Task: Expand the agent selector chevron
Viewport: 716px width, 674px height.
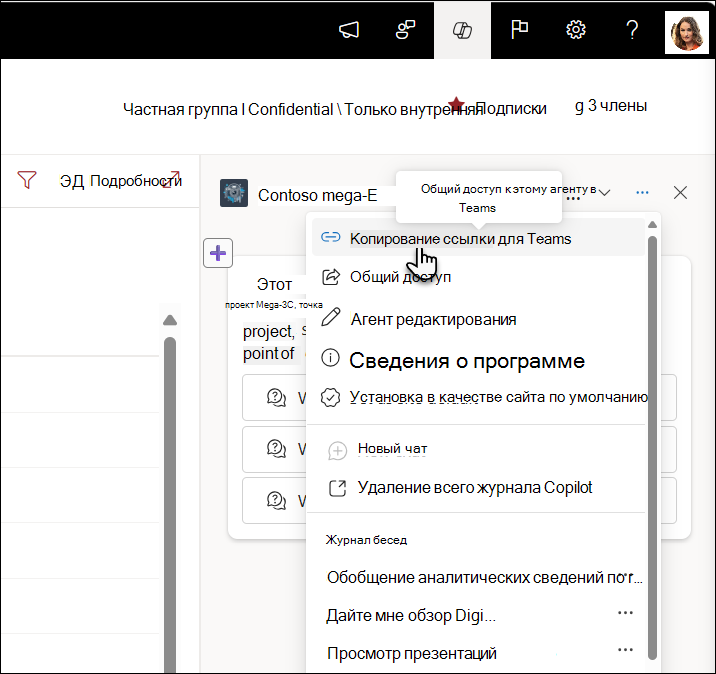Action: click(604, 192)
